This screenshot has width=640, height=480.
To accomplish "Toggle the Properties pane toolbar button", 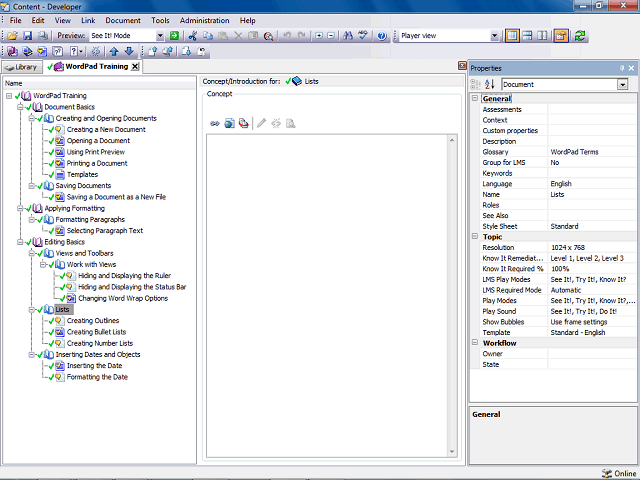I will 561,36.
